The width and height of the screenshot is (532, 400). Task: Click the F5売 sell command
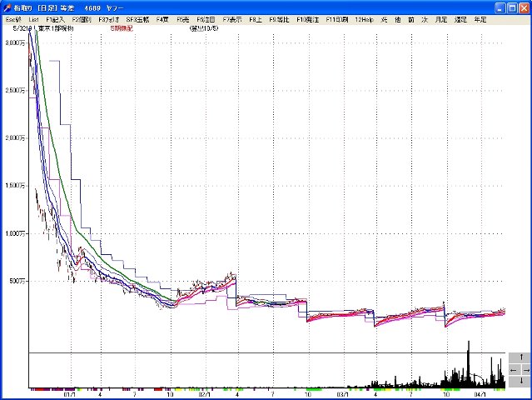click(183, 18)
